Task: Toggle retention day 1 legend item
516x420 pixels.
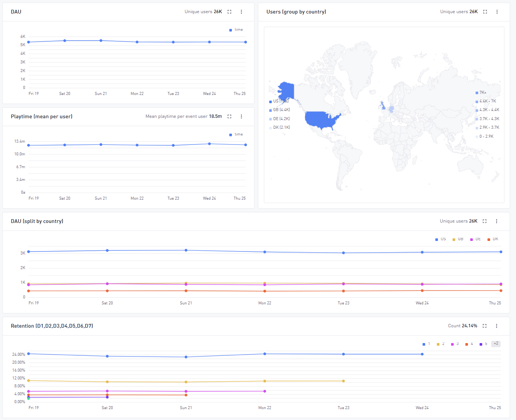Action: [x=426, y=344]
